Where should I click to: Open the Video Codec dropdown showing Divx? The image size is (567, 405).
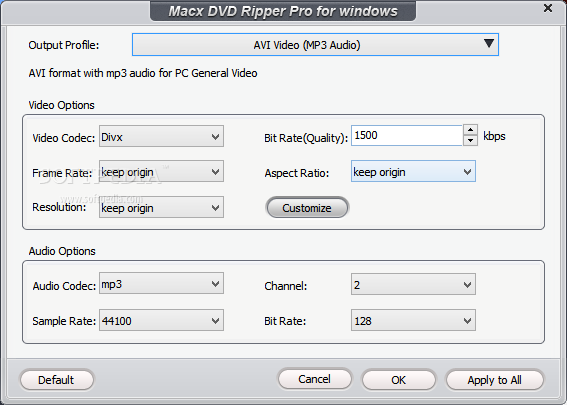click(161, 136)
